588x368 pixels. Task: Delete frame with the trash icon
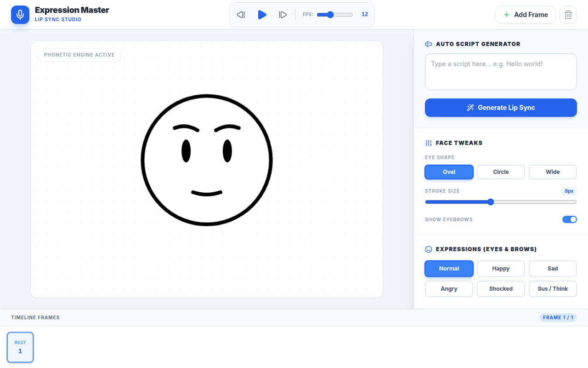(568, 15)
